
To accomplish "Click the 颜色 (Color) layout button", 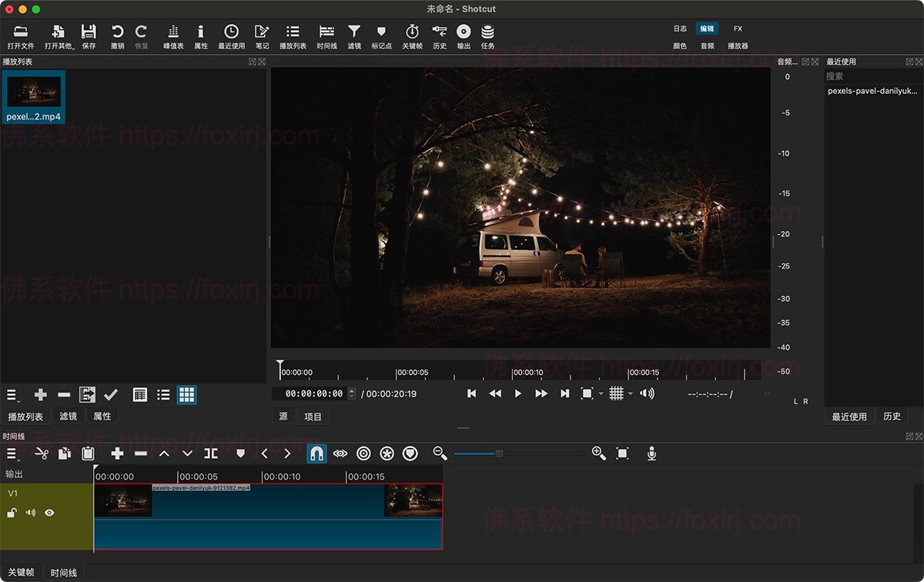I will point(680,46).
